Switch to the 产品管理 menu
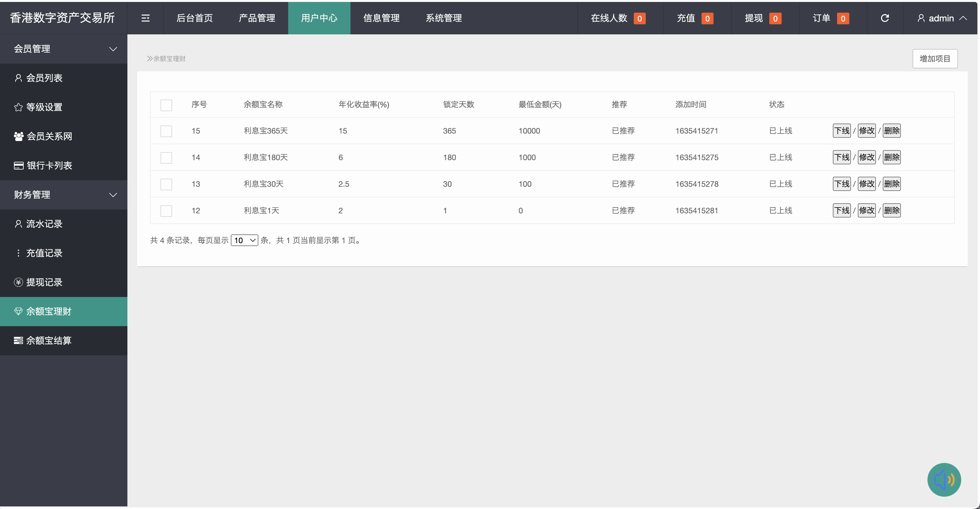 coord(256,18)
